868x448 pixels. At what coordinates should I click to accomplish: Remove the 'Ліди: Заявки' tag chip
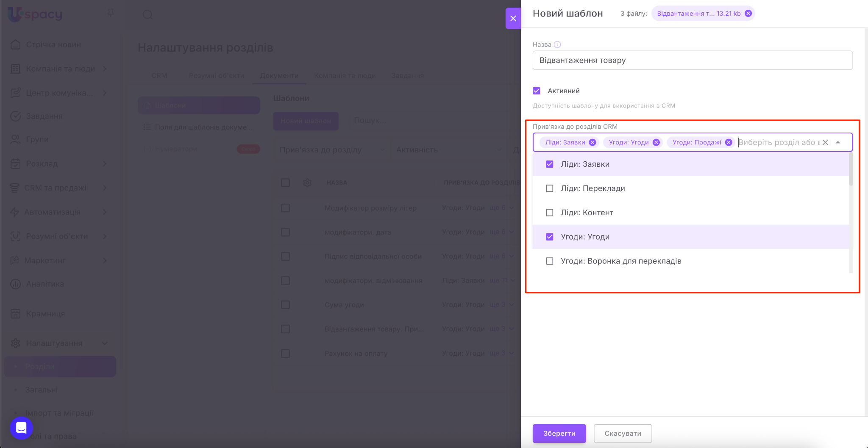click(593, 142)
